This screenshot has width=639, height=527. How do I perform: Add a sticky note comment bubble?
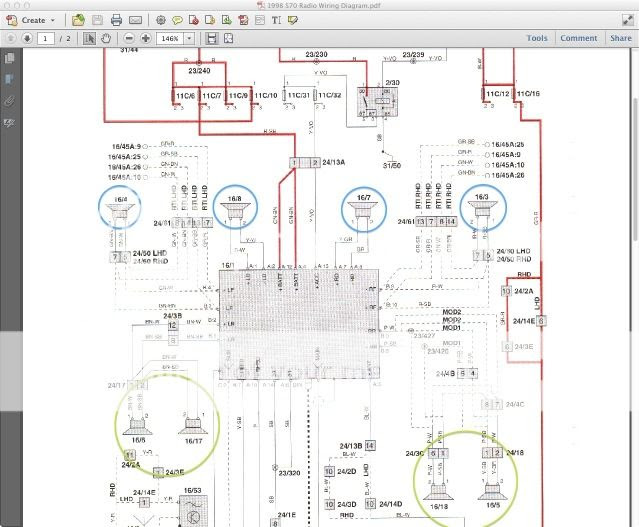click(177, 20)
